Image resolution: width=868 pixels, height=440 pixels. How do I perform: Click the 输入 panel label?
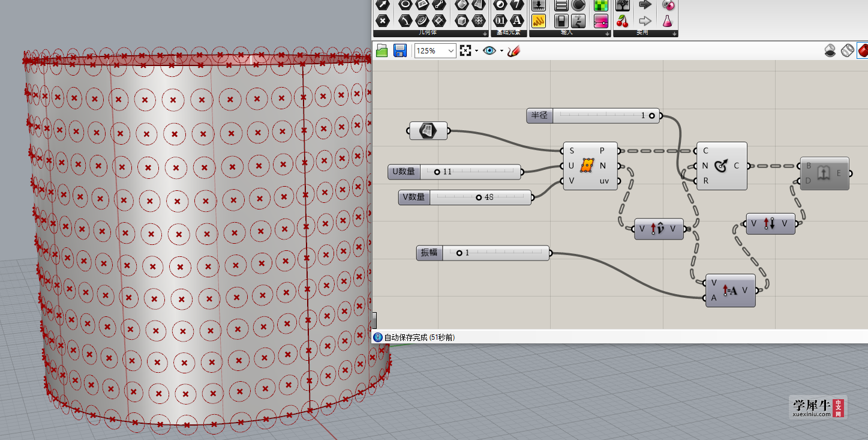pos(567,33)
